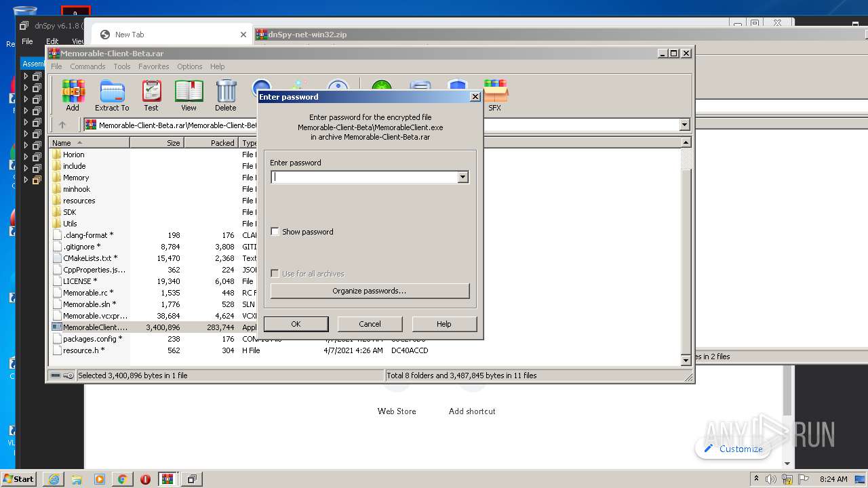Select the include folder icon
The height and width of the screenshot is (488, 868).
(x=57, y=166)
